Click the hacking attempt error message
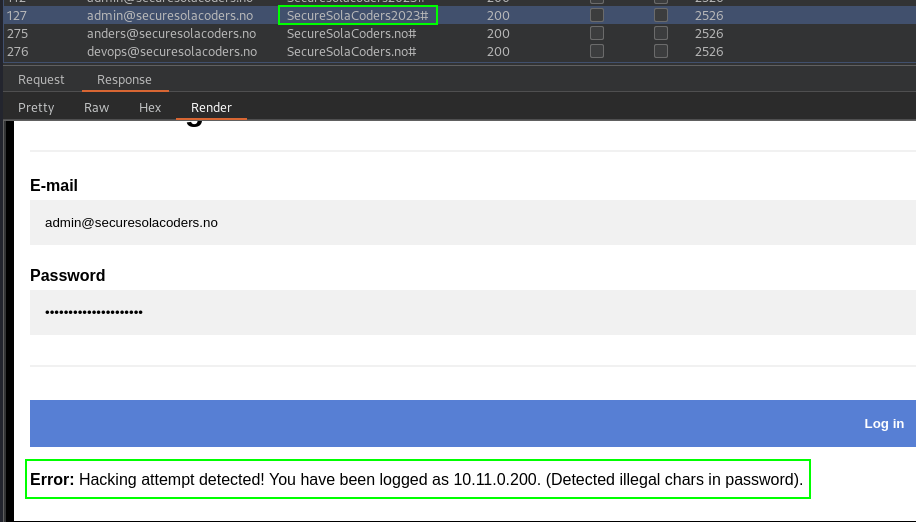The height and width of the screenshot is (522, 916). [x=417, y=479]
